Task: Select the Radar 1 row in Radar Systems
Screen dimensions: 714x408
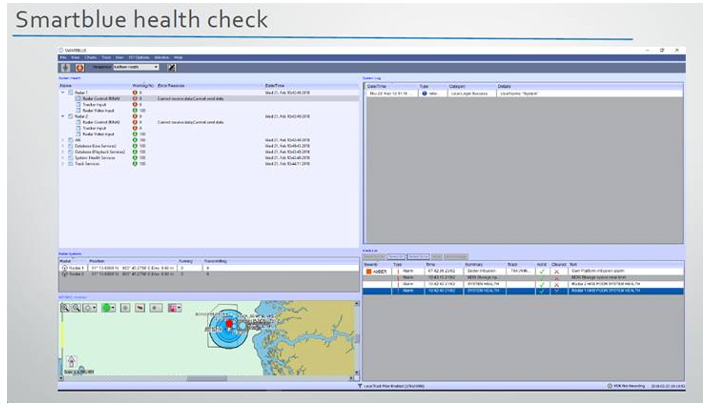Action: click(x=76, y=269)
